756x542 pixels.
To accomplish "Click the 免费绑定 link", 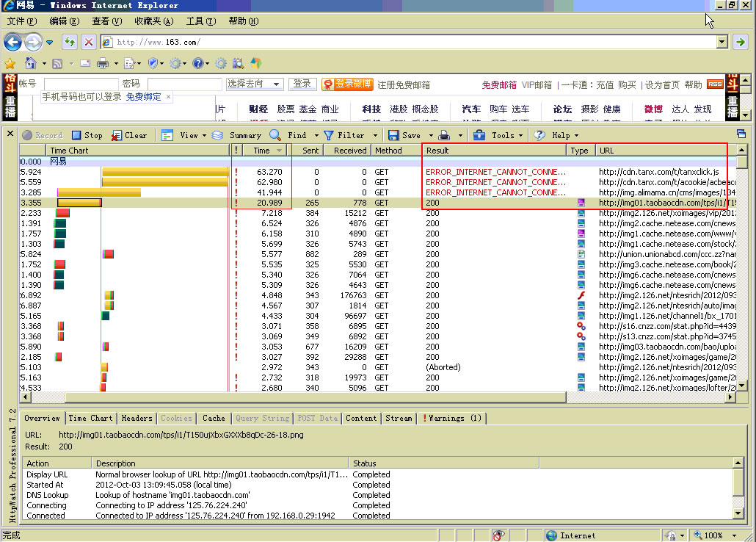I will coord(143,97).
